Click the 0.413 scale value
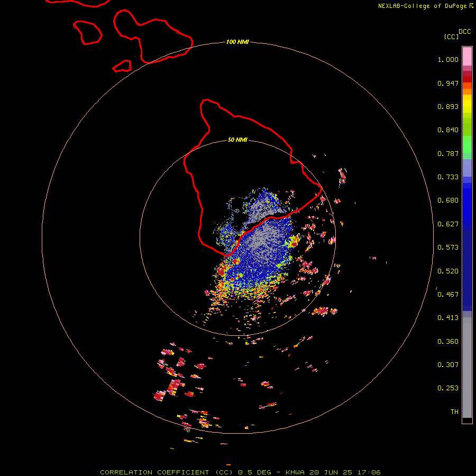476x476 pixels. [448, 318]
